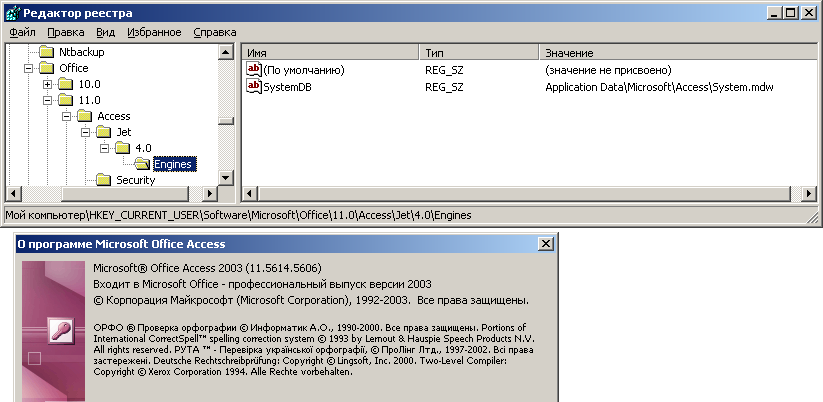Viewport: 823px width, 402px height.
Task: Click the SystemDB string value icon
Action: click(254, 87)
